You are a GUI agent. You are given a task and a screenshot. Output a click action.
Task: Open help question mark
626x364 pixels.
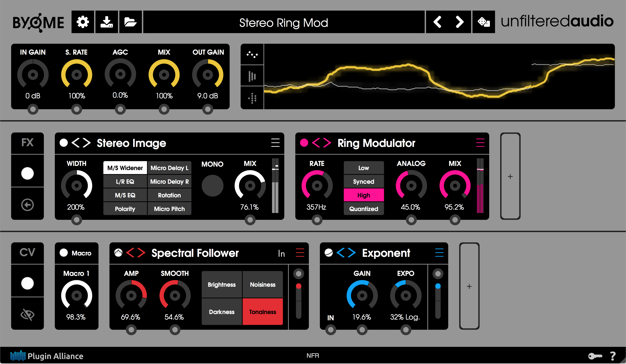(613, 356)
